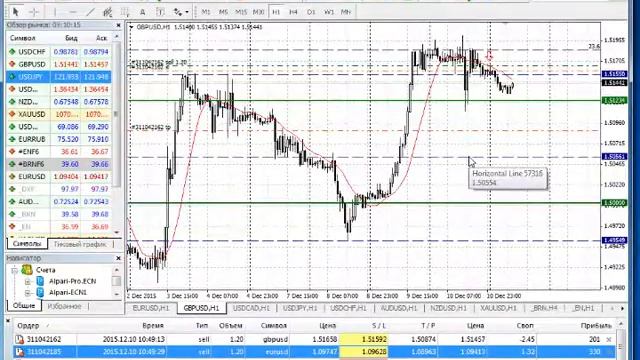Close the Навигатор panel
640x360 pixels.
tap(118, 258)
